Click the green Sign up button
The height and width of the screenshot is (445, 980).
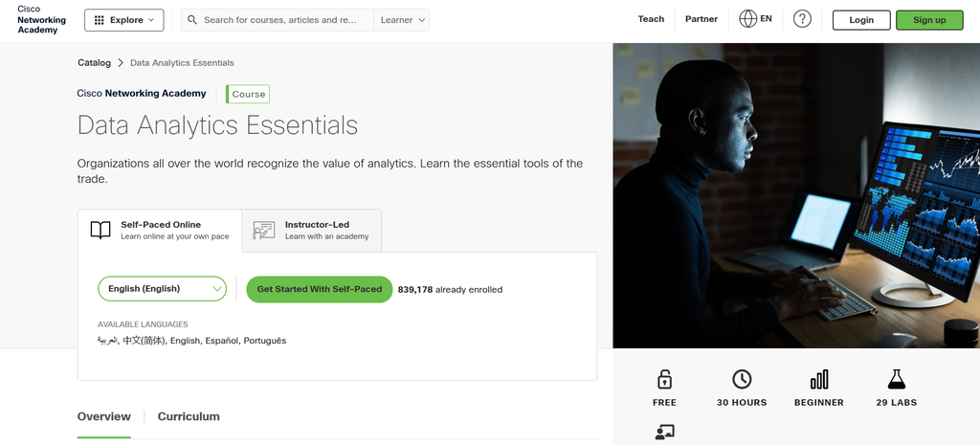(929, 20)
